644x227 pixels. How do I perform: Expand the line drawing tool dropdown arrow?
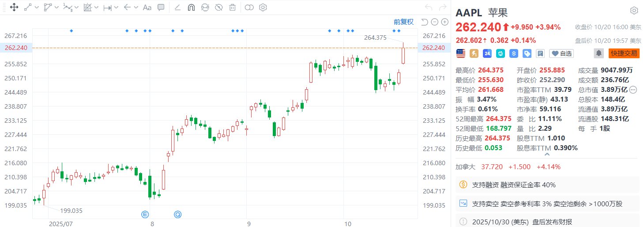[36, 8]
